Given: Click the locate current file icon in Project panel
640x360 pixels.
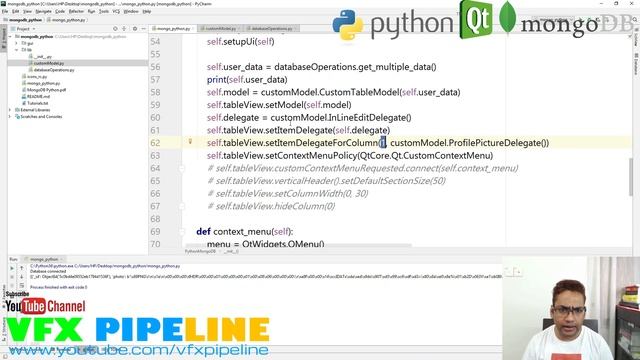Looking at the screenshot, I should [x=115, y=29].
